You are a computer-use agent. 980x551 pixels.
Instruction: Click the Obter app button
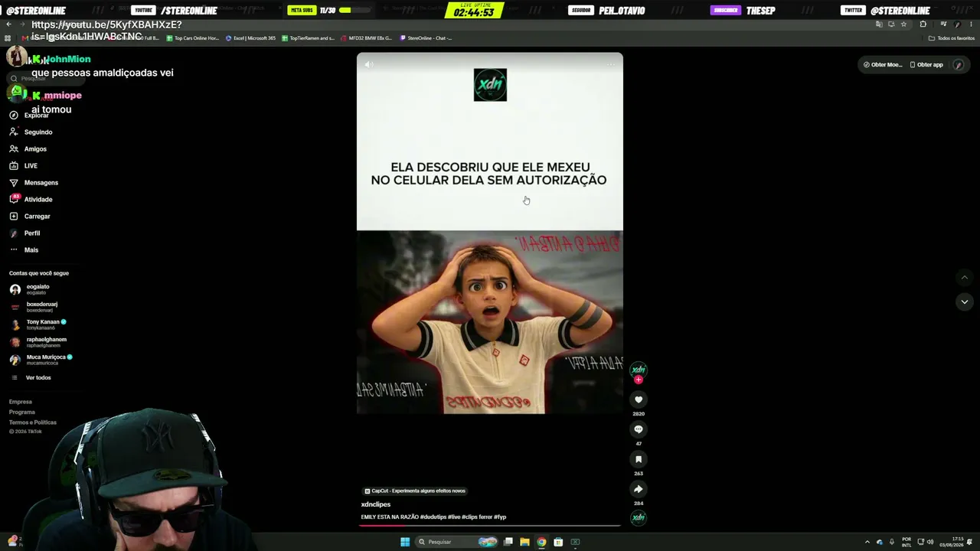(x=926, y=65)
